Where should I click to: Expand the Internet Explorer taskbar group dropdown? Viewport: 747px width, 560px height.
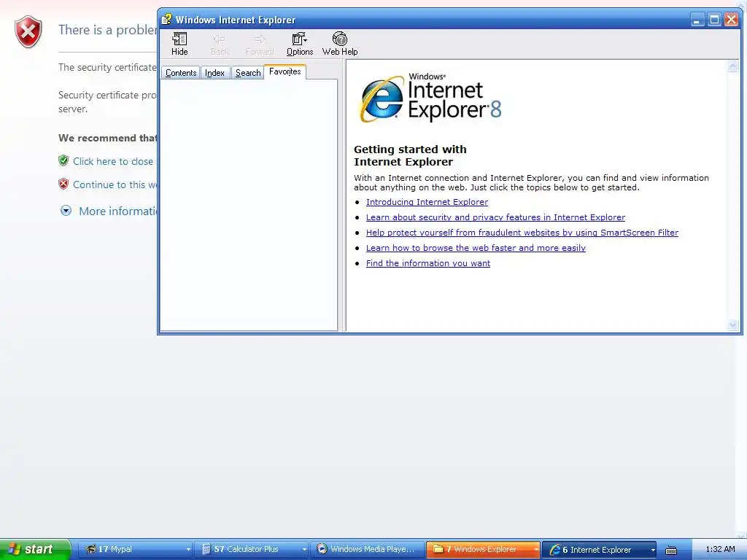[653, 550]
